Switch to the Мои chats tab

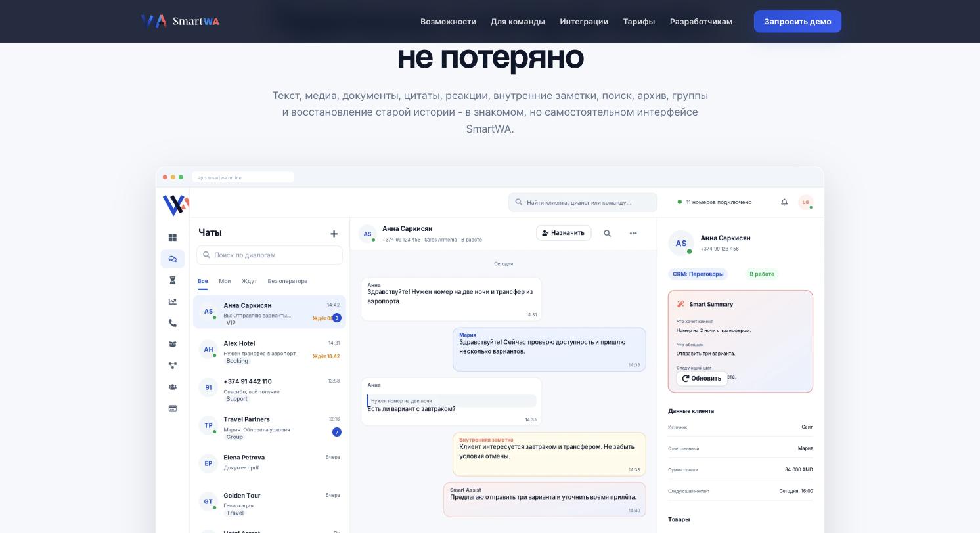pos(225,281)
